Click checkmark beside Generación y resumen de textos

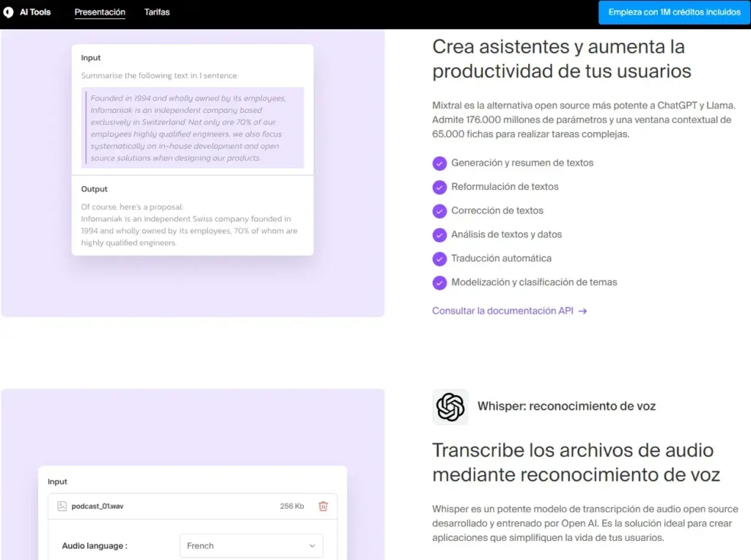(439, 163)
